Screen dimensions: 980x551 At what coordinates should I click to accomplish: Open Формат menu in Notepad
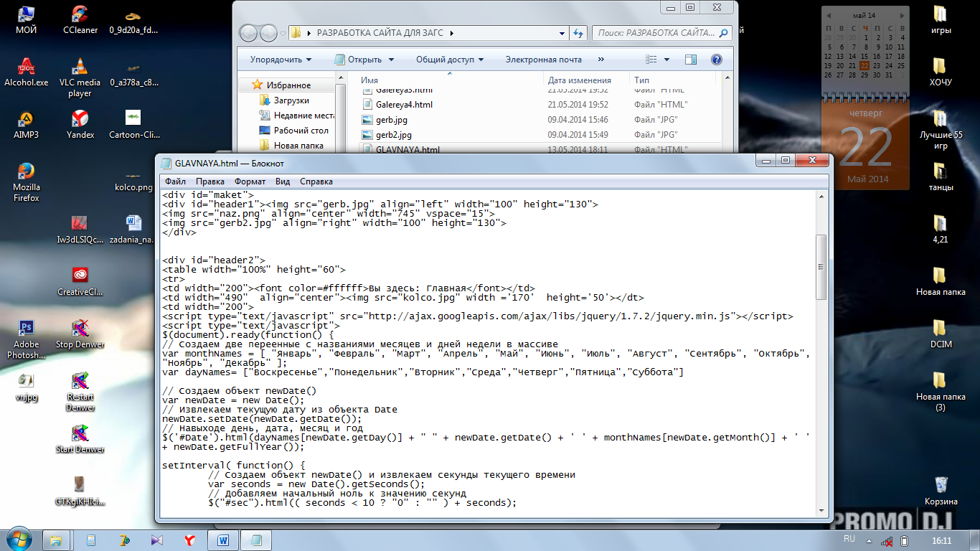pyautogui.click(x=250, y=182)
